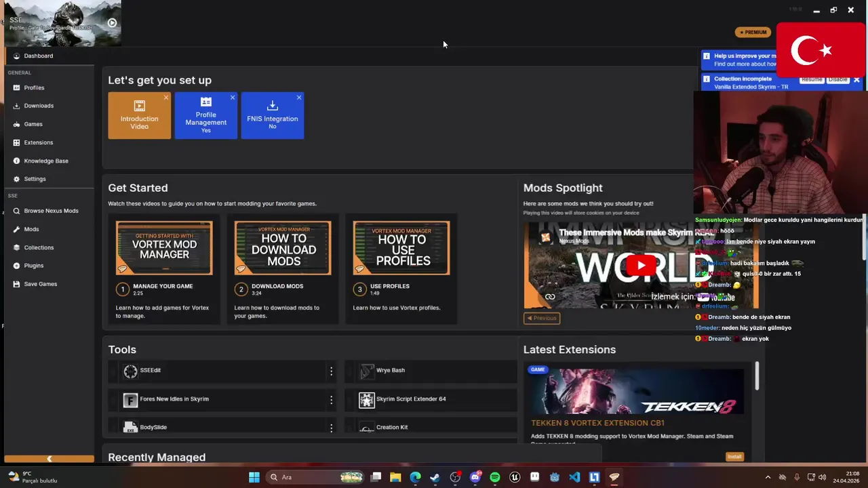Open BodySlide three-dot options menu
Viewport: 868px width, 488px height.
331,428
